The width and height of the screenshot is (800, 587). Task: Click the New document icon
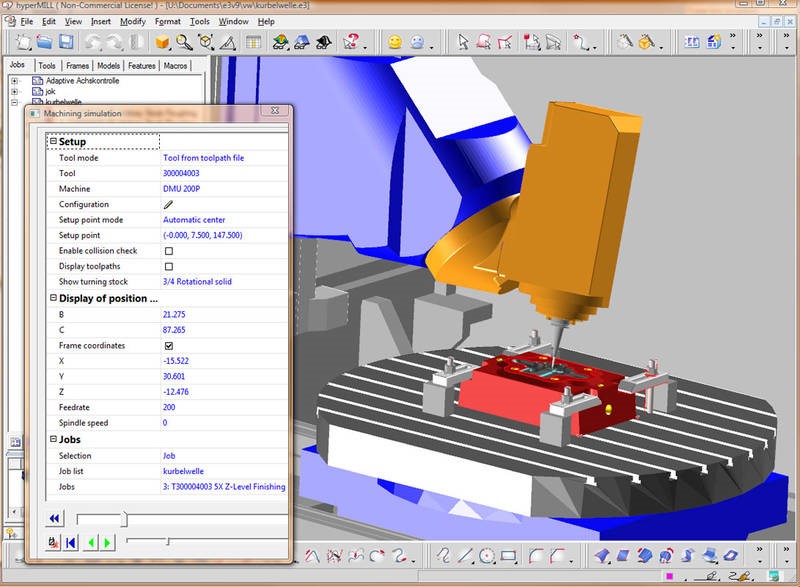pyautogui.click(x=23, y=42)
